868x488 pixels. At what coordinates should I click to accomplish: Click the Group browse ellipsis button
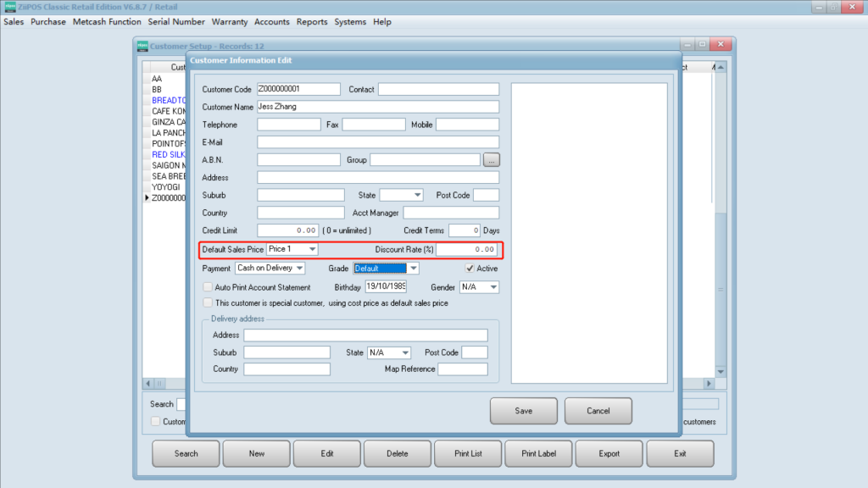pyautogui.click(x=491, y=159)
